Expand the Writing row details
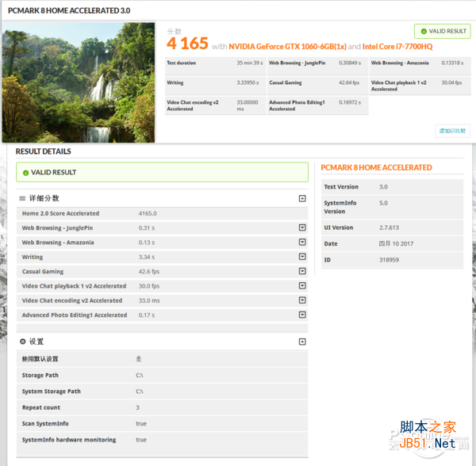This screenshot has width=476, height=466. tap(302, 257)
